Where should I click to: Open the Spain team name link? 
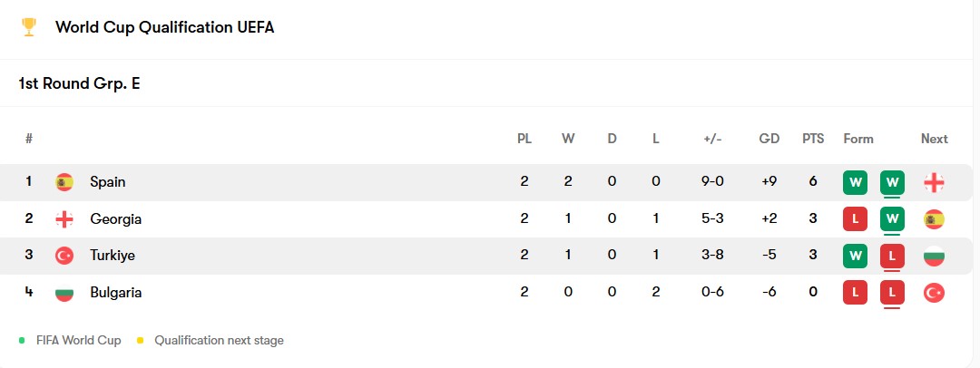coord(108,182)
